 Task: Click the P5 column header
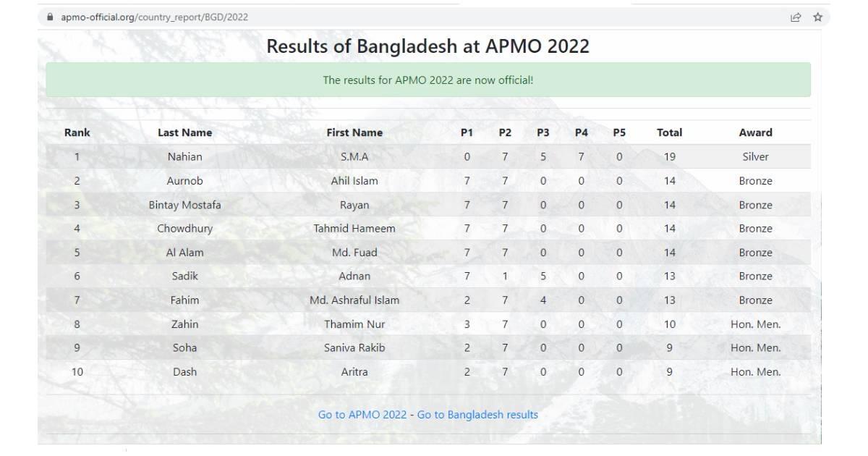(619, 132)
